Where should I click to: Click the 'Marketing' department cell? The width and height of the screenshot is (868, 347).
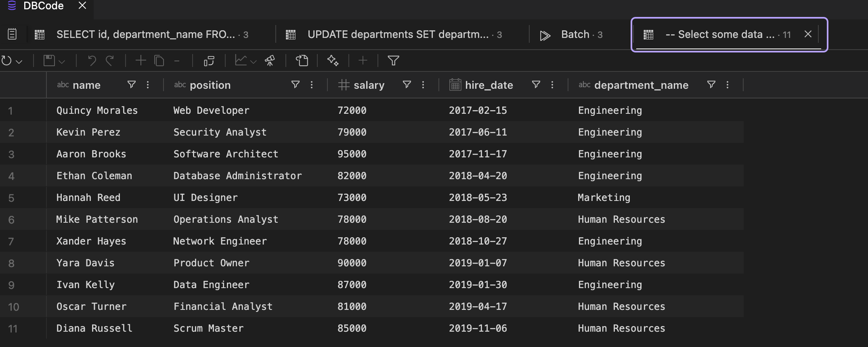(x=604, y=198)
